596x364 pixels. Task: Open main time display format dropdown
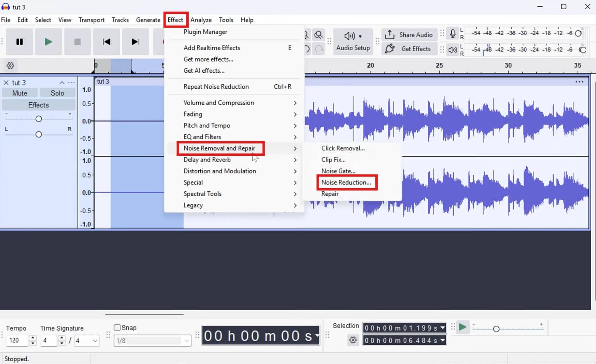pyautogui.click(x=317, y=336)
